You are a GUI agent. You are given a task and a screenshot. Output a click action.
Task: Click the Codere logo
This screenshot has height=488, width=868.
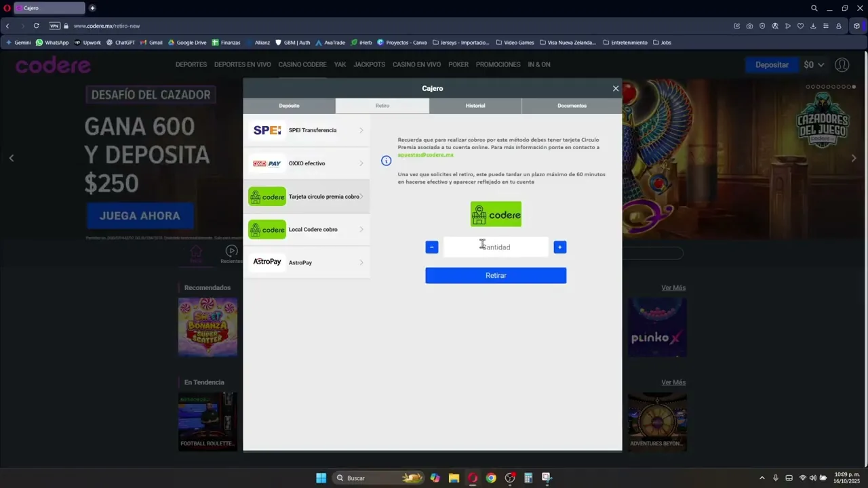click(53, 65)
